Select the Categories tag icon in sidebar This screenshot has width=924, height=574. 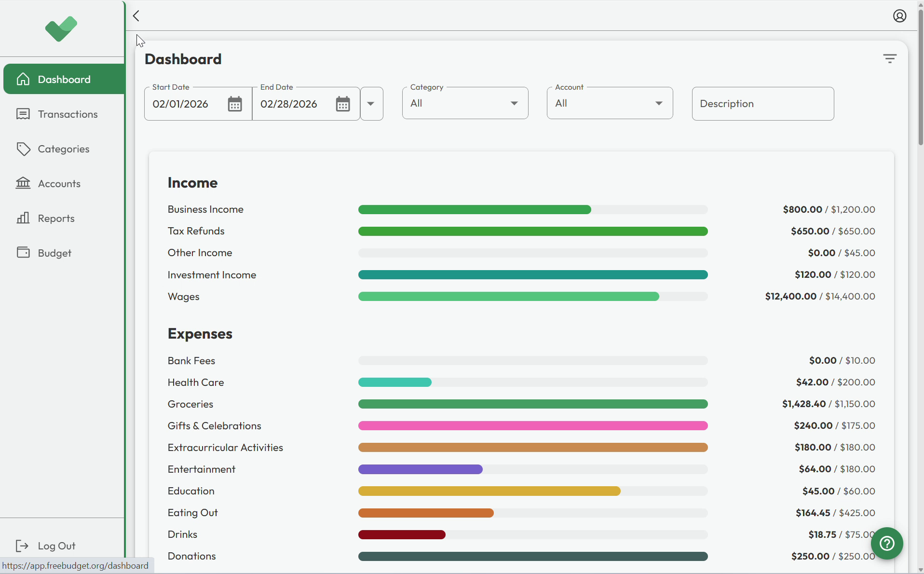click(23, 149)
